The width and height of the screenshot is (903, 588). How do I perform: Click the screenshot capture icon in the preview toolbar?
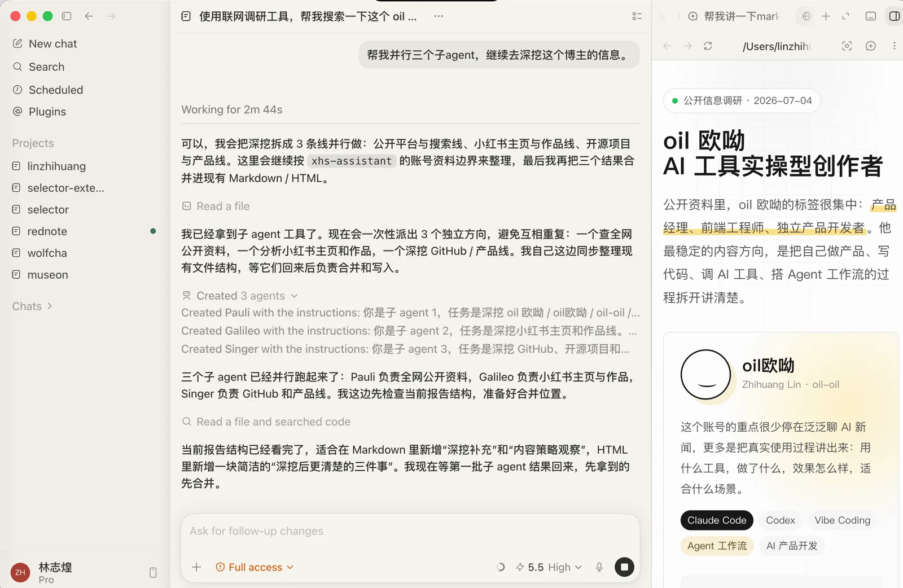coord(847,46)
